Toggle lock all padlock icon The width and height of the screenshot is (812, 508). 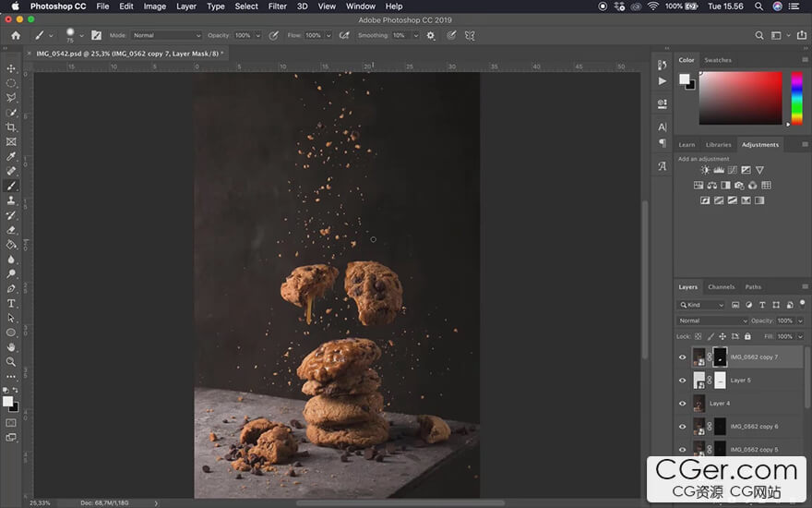[x=747, y=336]
